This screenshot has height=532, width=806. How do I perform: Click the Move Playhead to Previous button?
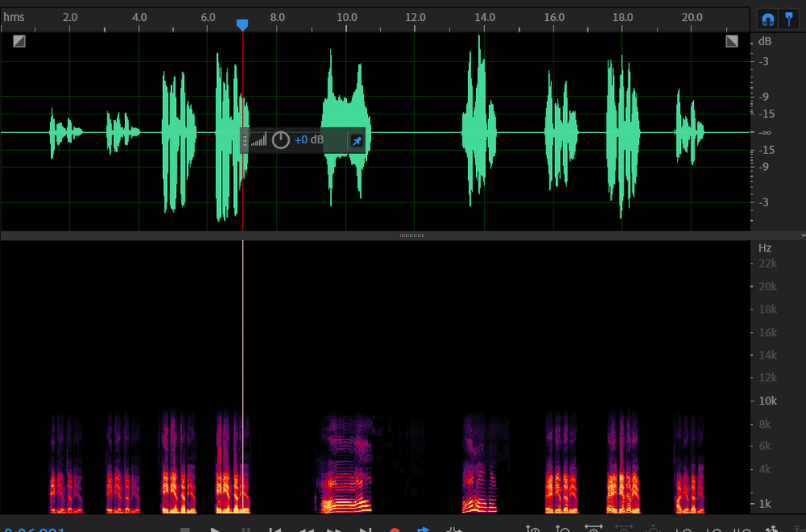pyautogui.click(x=275, y=529)
